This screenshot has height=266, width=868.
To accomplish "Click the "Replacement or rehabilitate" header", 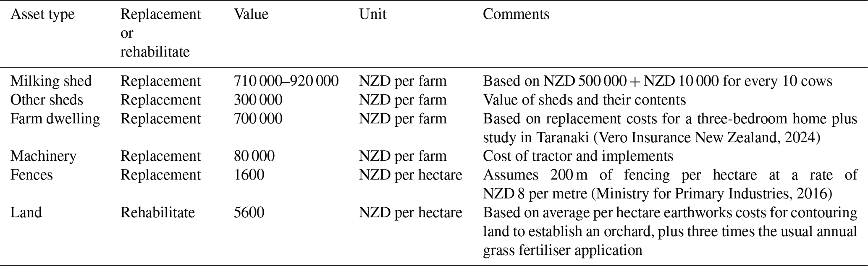I will click(x=160, y=33).
